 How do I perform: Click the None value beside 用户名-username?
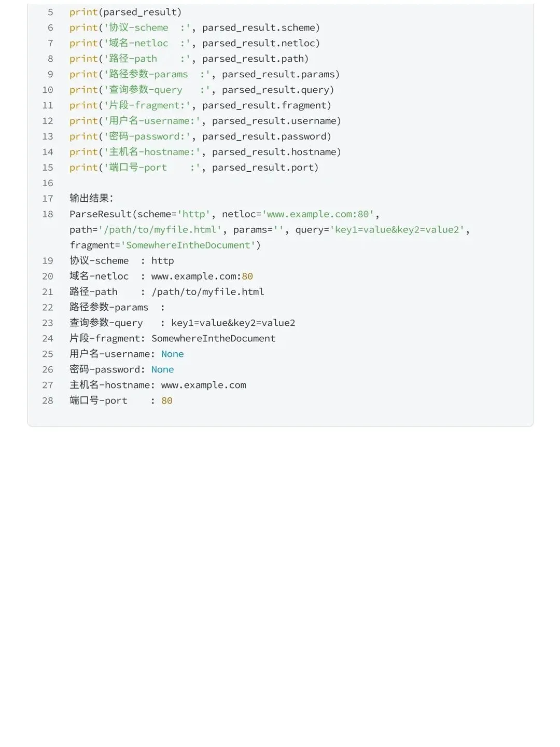pos(172,354)
